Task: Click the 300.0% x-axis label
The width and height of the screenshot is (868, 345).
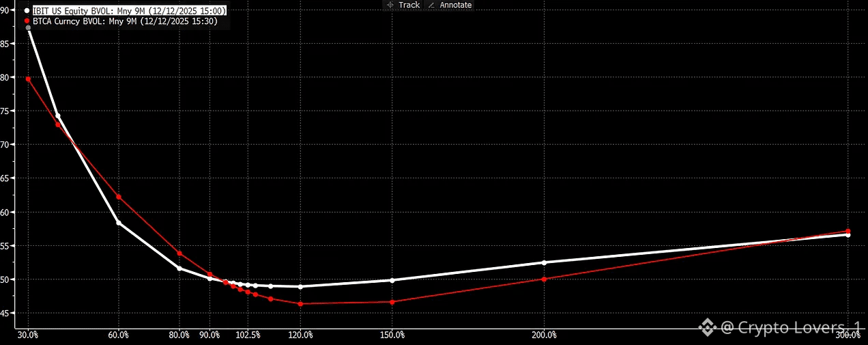Action: [x=848, y=335]
